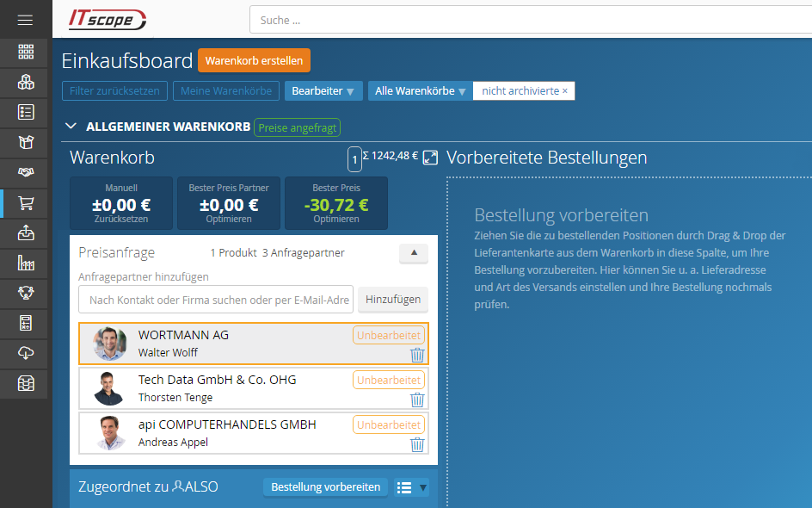Viewport: 812px width, 508px height.
Task: Open the cloud download sidebar icon
Action: [26, 353]
